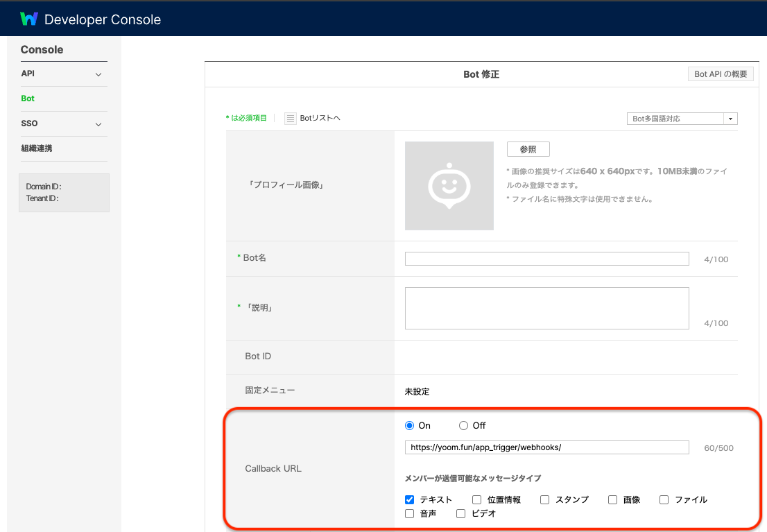This screenshot has height=532, width=767.
Task: Check the スタンプ message type
Action: tap(545, 499)
